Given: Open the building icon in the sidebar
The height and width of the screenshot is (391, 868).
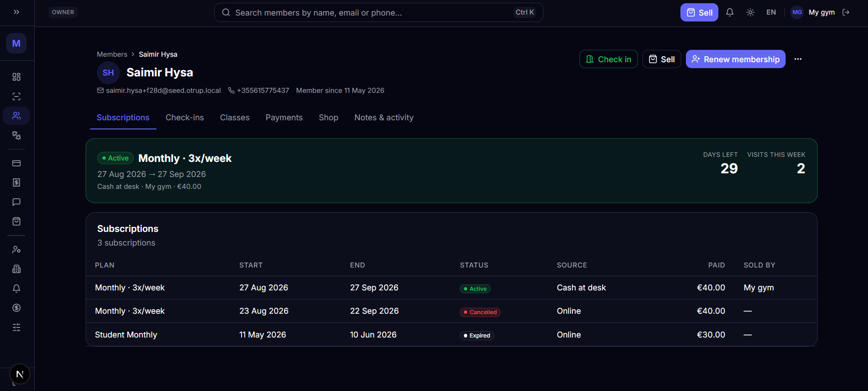Looking at the screenshot, I should pos(16,269).
